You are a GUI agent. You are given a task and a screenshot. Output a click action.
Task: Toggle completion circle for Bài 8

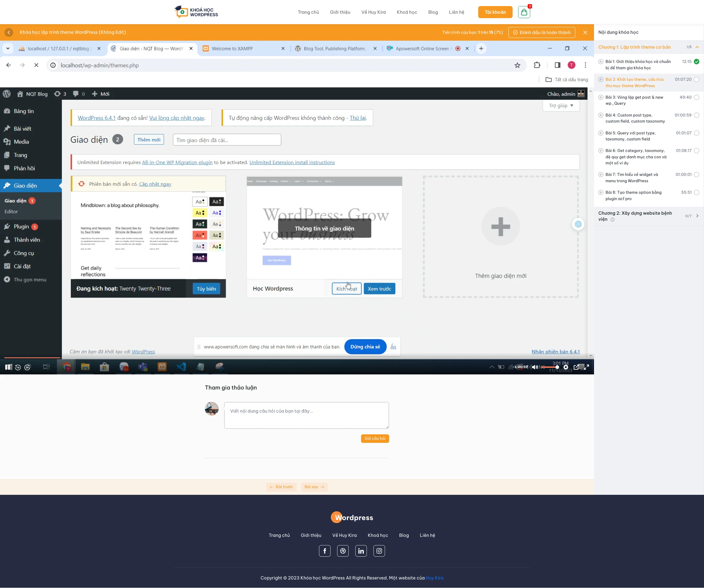tap(696, 192)
